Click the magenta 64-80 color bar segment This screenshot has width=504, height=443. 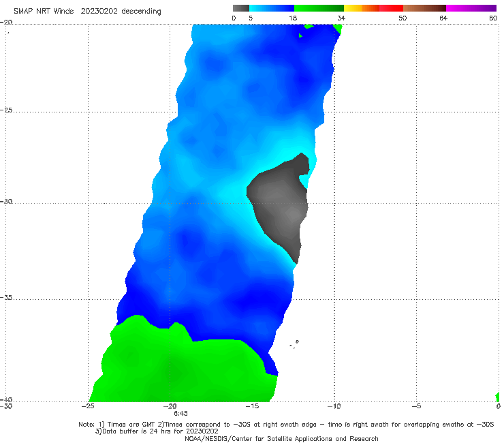[x=471, y=8]
